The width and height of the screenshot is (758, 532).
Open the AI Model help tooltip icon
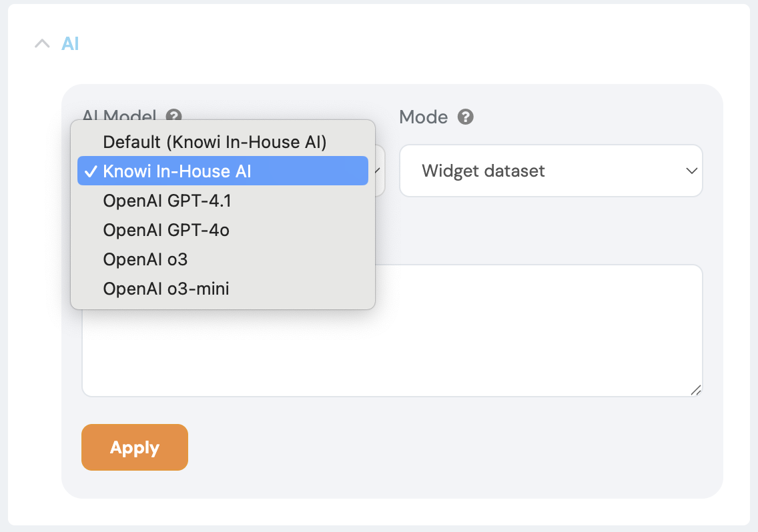pos(174,115)
